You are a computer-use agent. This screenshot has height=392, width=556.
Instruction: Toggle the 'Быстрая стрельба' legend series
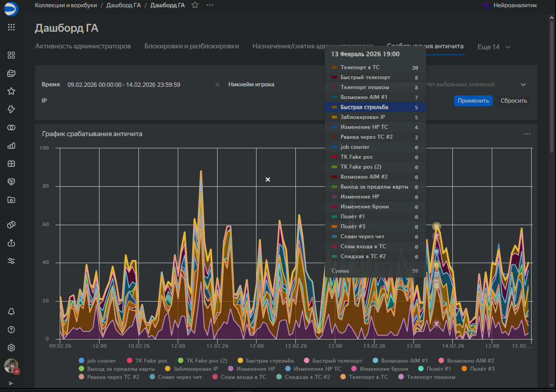point(270,361)
